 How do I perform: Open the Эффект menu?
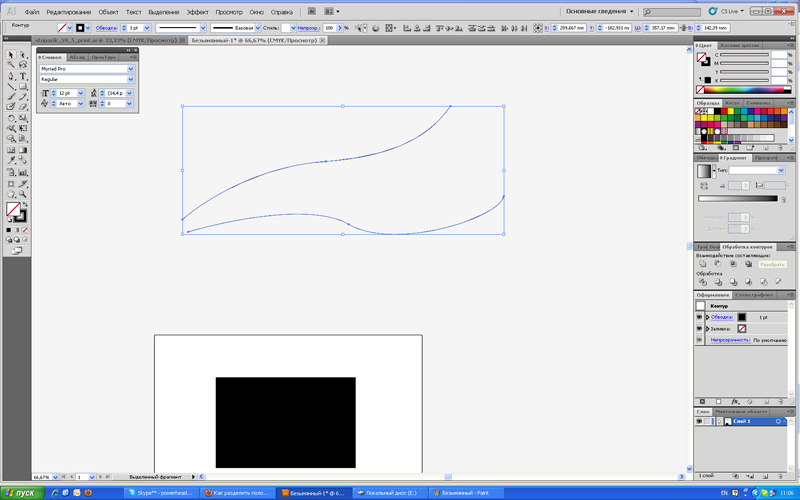(x=197, y=12)
